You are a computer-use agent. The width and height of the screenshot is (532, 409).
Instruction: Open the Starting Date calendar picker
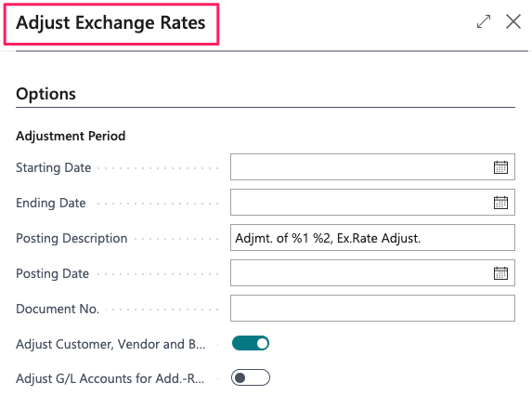click(500, 167)
